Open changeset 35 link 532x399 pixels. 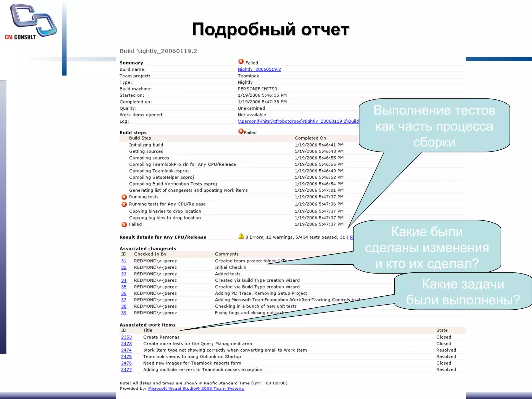[x=124, y=287]
